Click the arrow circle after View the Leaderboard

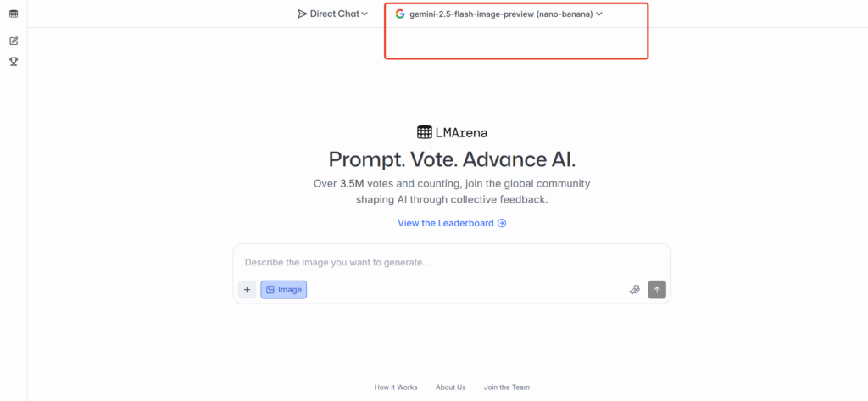click(x=502, y=223)
